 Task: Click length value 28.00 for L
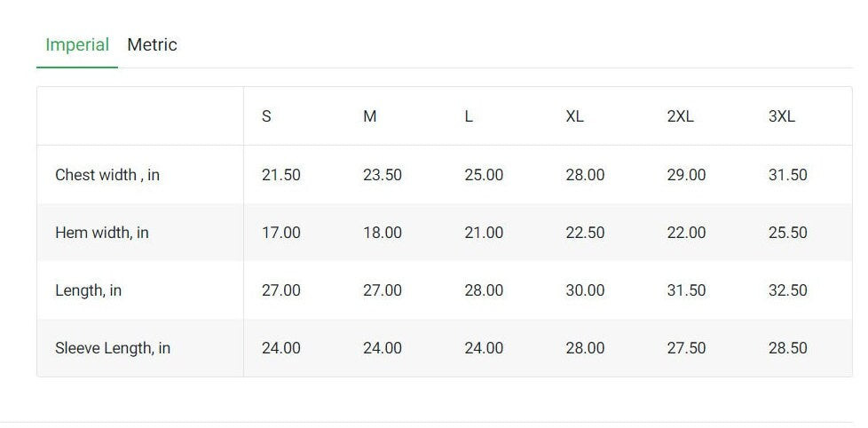click(484, 290)
